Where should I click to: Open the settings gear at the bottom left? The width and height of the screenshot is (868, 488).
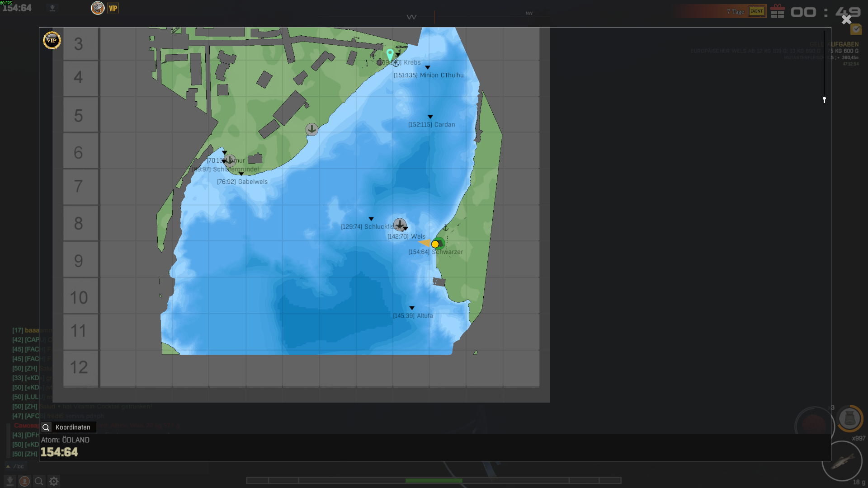tap(54, 481)
